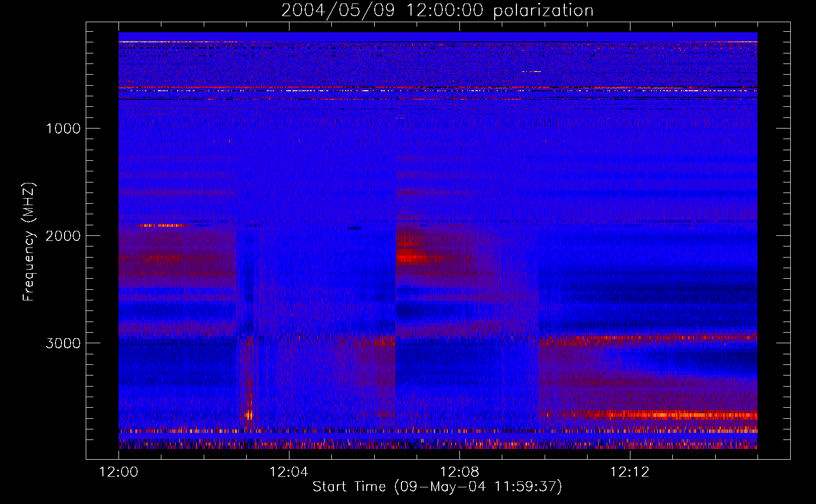This screenshot has height=504, width=816.
Task: Click the 12:04 time tick label
Action: coord(288,472)
